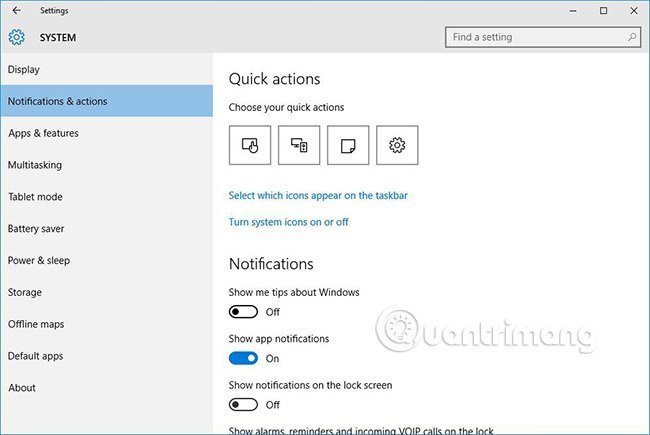Click Turn system icons on or off
Viewport: 650px width, 435px height.
(289, 222)
